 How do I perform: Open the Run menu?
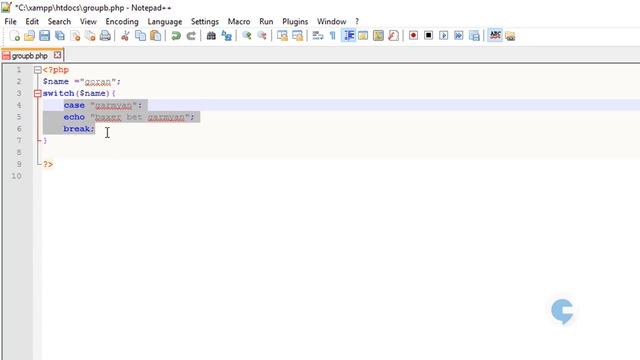coord(266,22)
